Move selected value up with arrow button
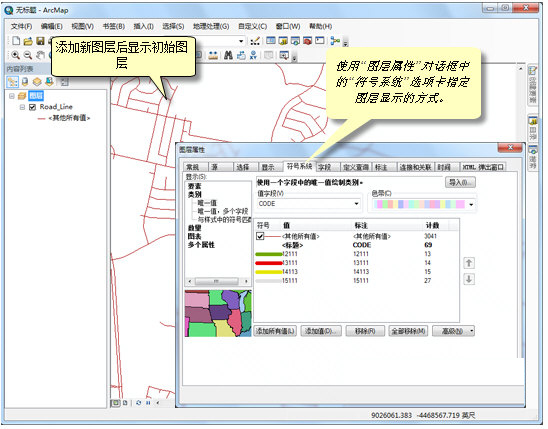The height and width of the screenshot is (429, 548). coord(469,263)
